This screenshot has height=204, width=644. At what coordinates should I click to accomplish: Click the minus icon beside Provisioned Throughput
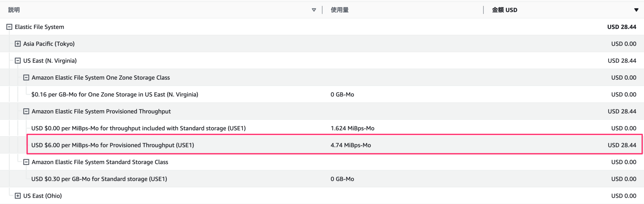[x=27, y=111]
